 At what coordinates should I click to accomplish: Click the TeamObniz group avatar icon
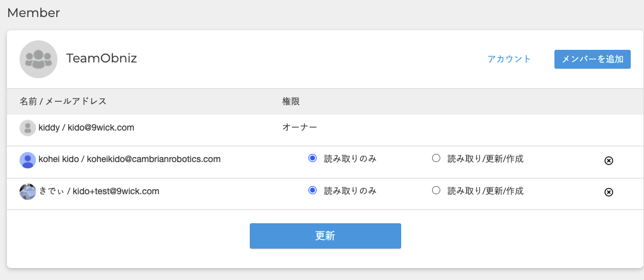point(38,59)
